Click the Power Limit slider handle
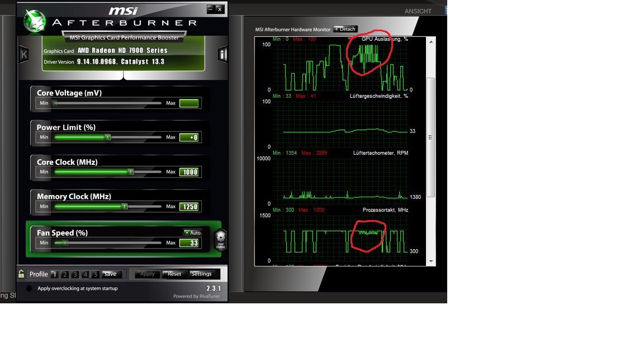 [107, 137]
